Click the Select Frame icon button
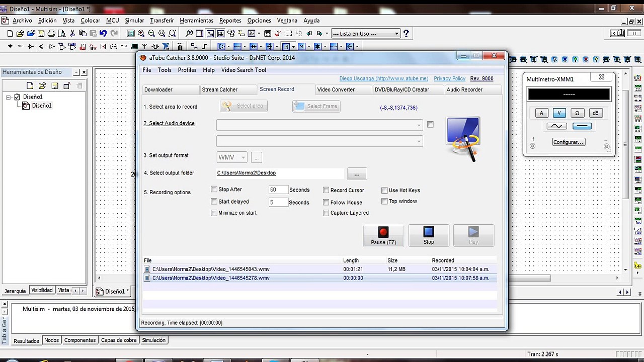 [x=316, y=106]
